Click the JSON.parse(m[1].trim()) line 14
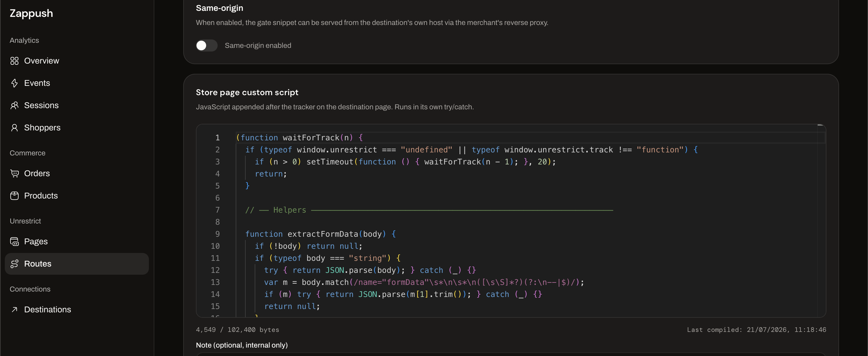 tap(403, 294)
